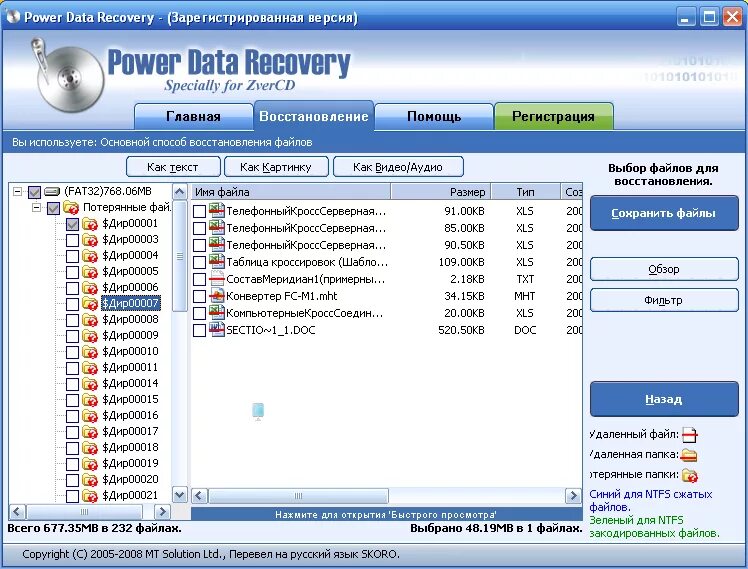Click the deleted file legend icon
The height and width of the screenshot is (569, 748).
coord(689,435)
